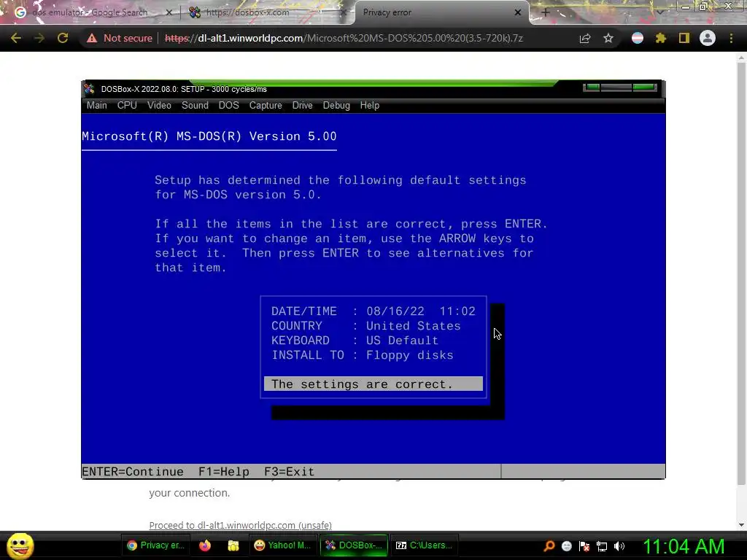The width and height of the screenshot is (747, 560).
Task: Select the COUNTRY United States row
Action: (366, 326)
